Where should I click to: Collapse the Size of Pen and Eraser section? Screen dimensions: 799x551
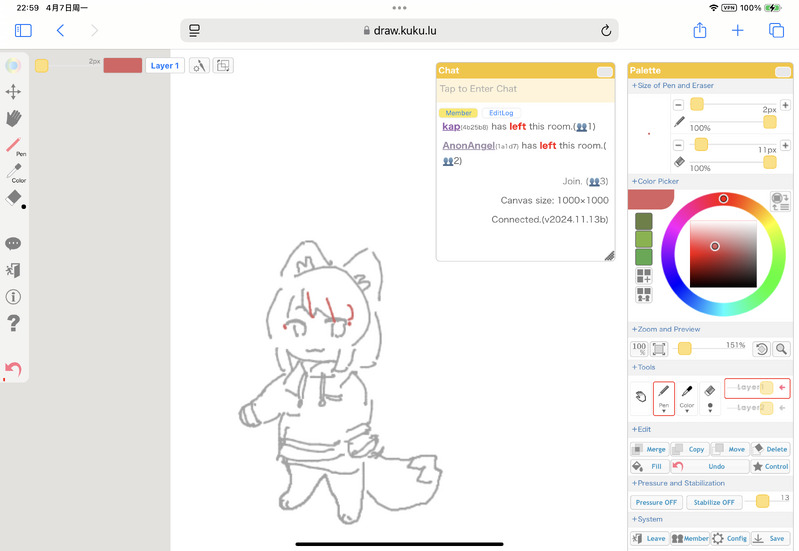[x=673, y=86]
